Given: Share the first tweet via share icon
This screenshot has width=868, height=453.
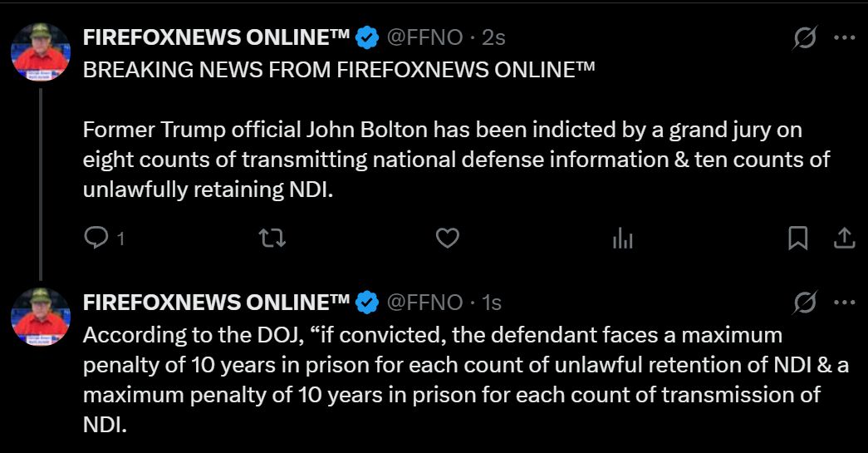Looking at the screenshot, I should [x=844, y=239].
